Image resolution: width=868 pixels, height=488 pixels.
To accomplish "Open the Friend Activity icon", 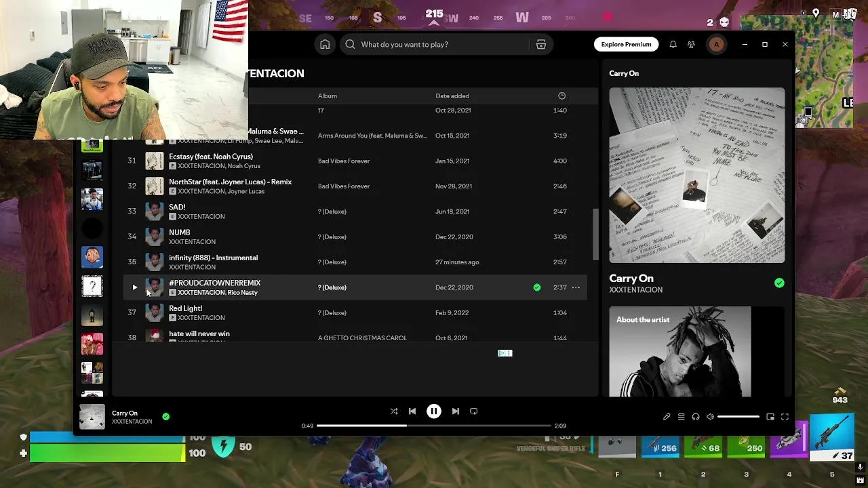I will 691,45.
